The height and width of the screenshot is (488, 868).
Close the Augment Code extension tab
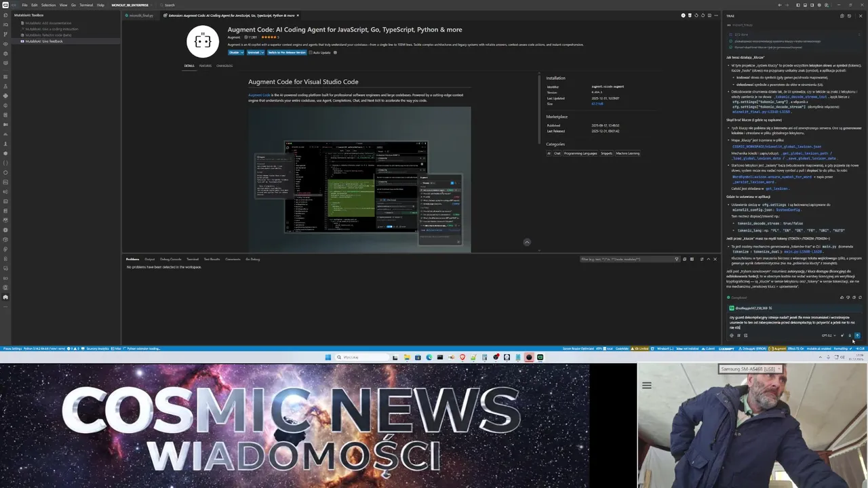click(298, 15)
